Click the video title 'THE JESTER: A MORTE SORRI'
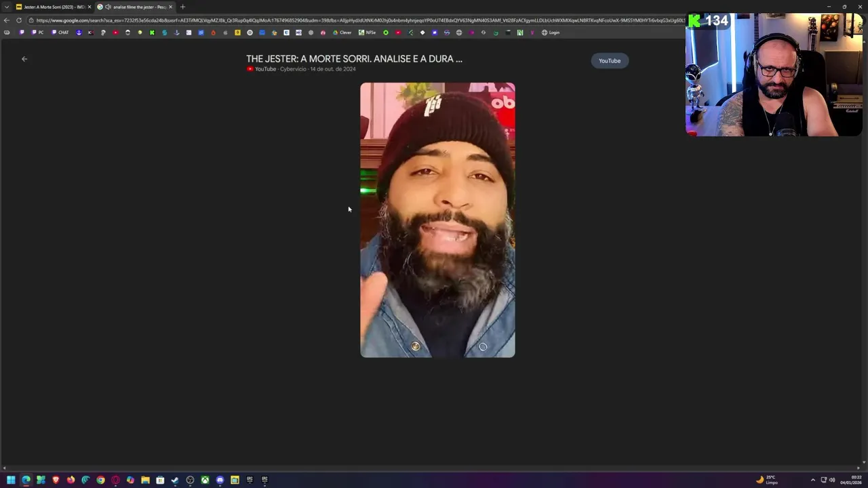The height and width of the screenshot is (488, 868). (354, 59)
